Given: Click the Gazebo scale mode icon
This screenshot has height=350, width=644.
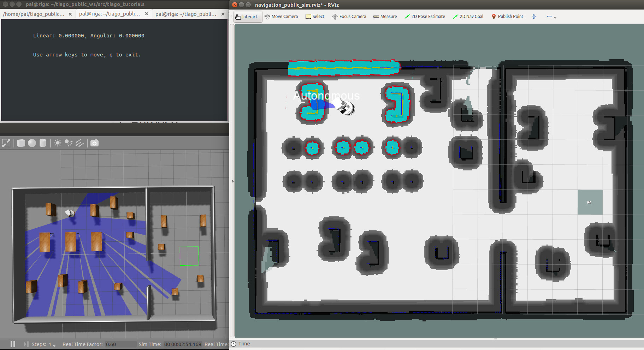Looking at the screenshot, I should click(6, 143).
